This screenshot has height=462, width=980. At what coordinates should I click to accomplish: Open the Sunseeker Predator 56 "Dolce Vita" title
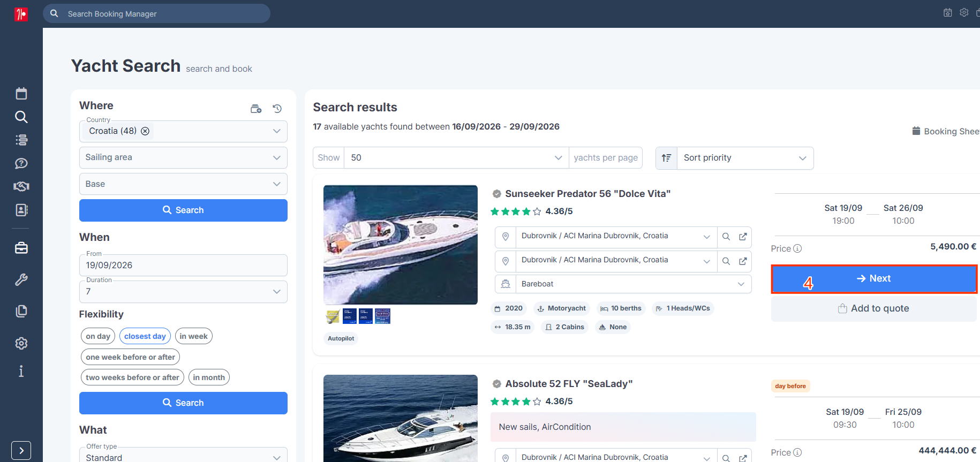pyautogui.click(x=588, y=194)
